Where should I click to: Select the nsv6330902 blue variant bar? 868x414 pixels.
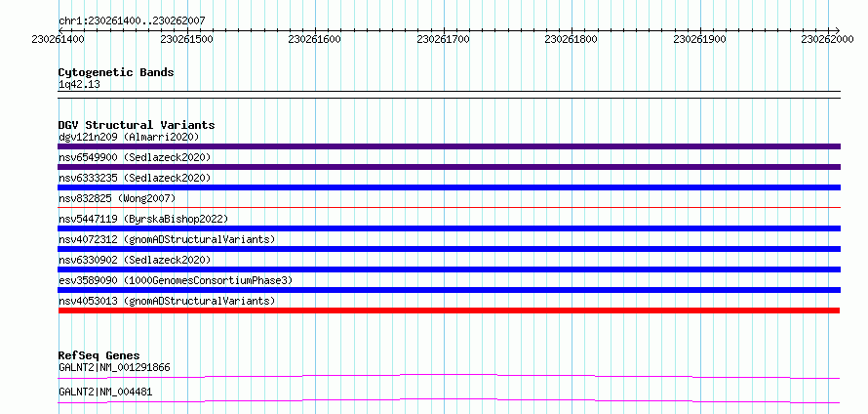[449, 269]
